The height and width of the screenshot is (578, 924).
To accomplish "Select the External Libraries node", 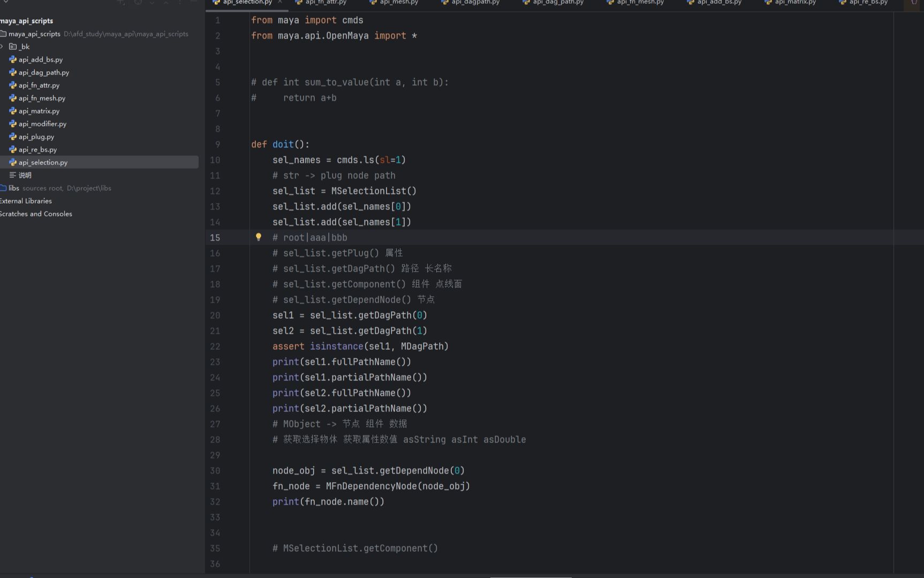I will pyautogui.click(x=25, y=201).
